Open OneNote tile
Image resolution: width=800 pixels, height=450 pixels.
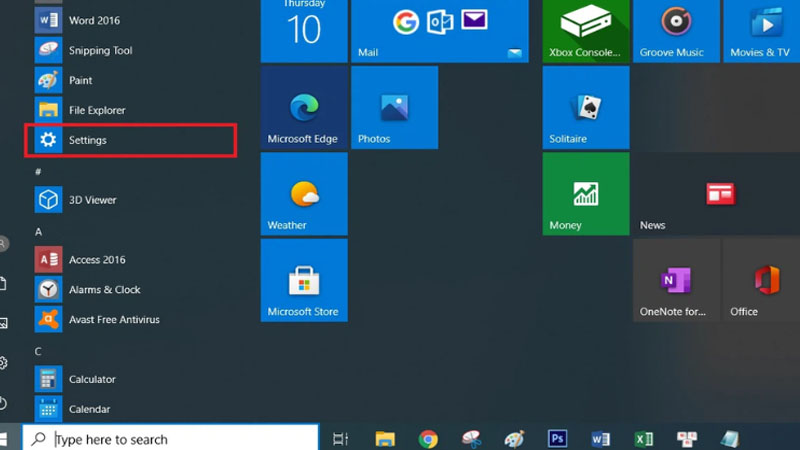(x=676, y=280)
